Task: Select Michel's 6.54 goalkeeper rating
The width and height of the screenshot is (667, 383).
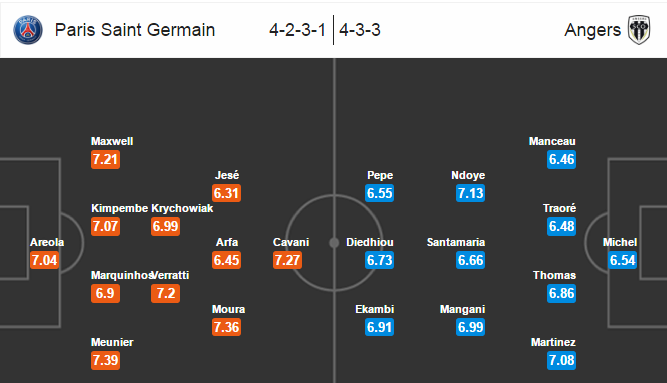Action: (x=622, y=260)
